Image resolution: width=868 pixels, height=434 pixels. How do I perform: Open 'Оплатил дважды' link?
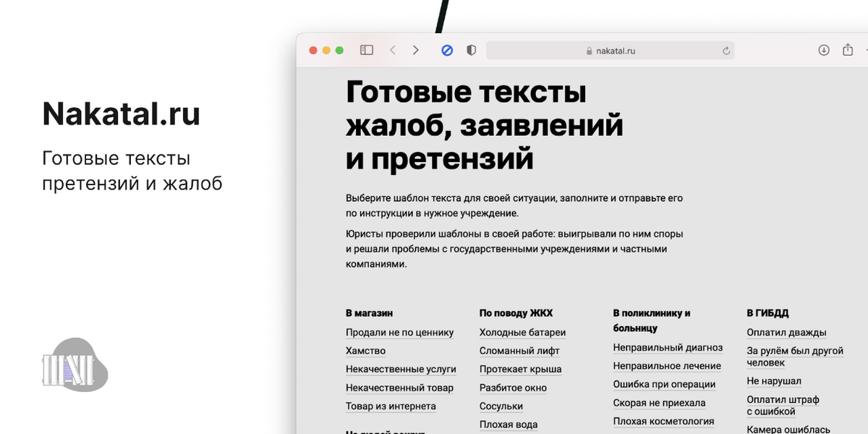786,333
